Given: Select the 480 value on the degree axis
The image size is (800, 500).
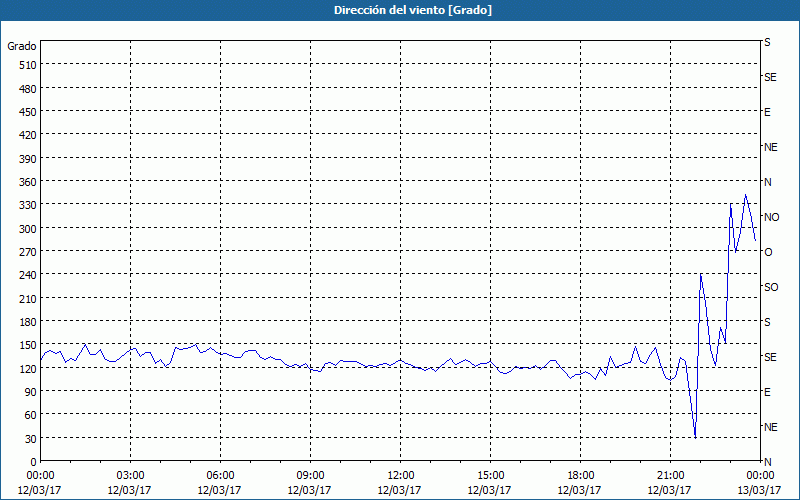Looking at the screenshot, I should click(28, 89).
